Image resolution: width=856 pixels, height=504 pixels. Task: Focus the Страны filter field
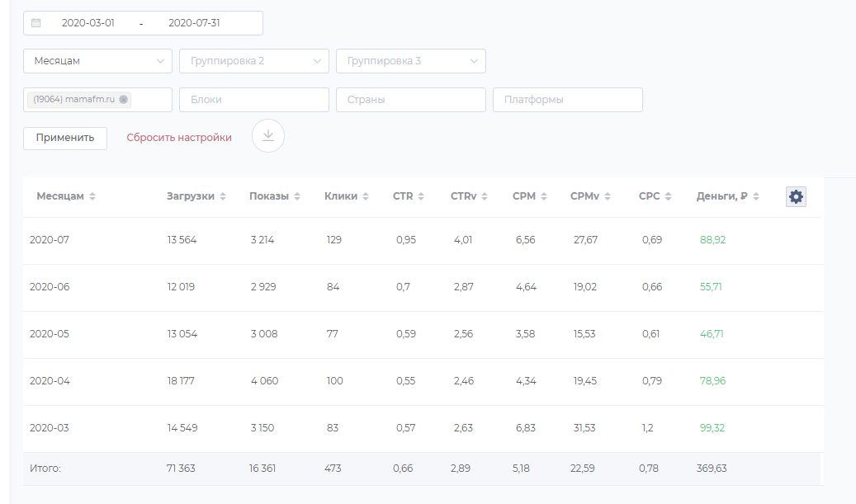coord(411,100)
